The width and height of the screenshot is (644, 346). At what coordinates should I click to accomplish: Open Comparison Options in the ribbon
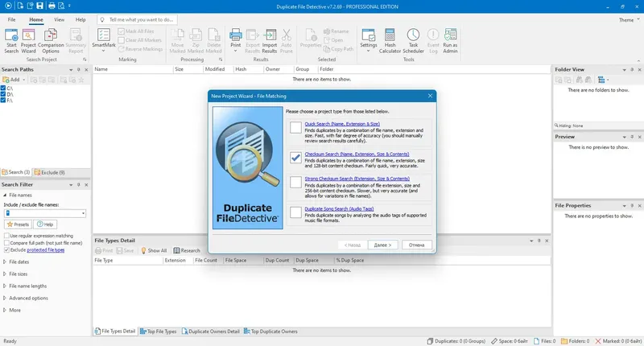point(51,41)
